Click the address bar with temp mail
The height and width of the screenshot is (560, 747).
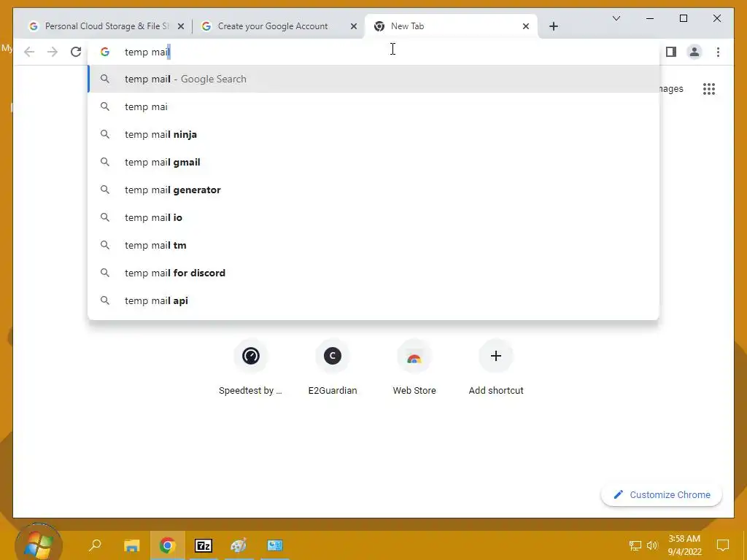[373, 52]
